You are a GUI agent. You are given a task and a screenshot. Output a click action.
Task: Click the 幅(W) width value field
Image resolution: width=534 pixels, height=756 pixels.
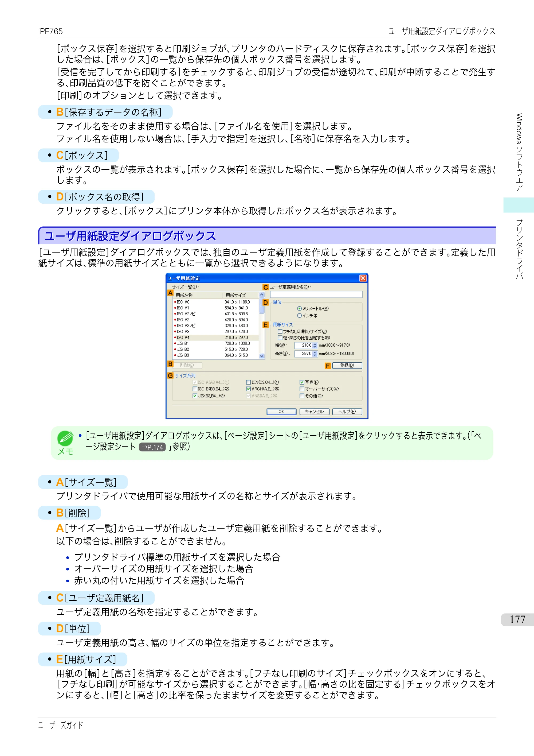[x=303, y=345]
